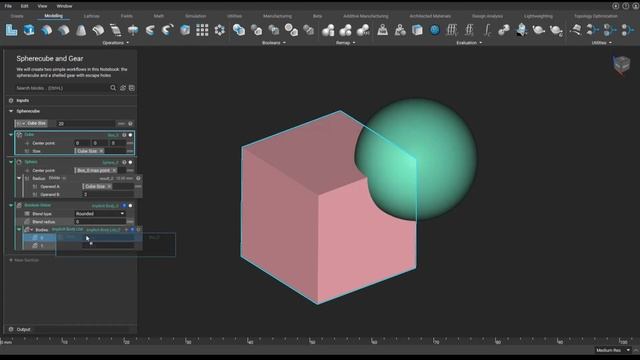Open the Blend type Rounded dropdown
640x360 pixels.
100,213
